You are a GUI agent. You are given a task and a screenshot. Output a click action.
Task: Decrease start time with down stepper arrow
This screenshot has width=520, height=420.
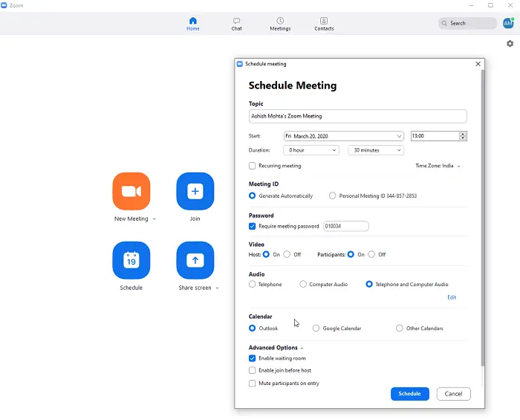pyautogui.click(x=463, y=138)
